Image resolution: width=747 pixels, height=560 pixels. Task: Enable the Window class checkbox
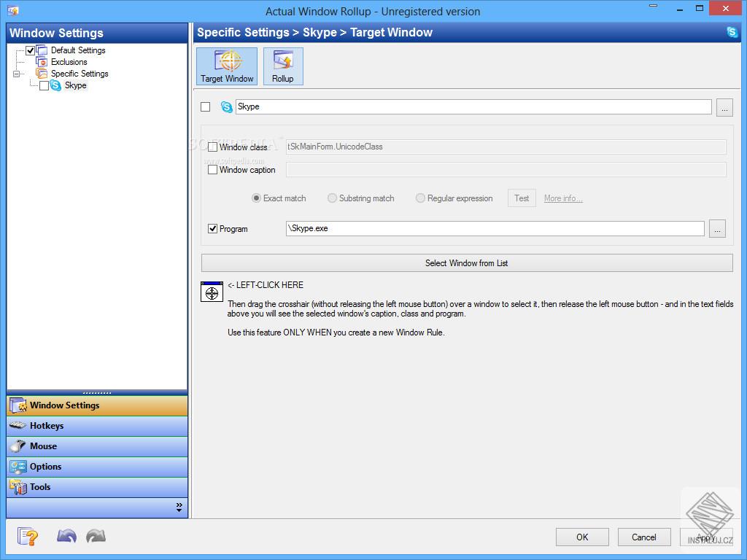212,147
